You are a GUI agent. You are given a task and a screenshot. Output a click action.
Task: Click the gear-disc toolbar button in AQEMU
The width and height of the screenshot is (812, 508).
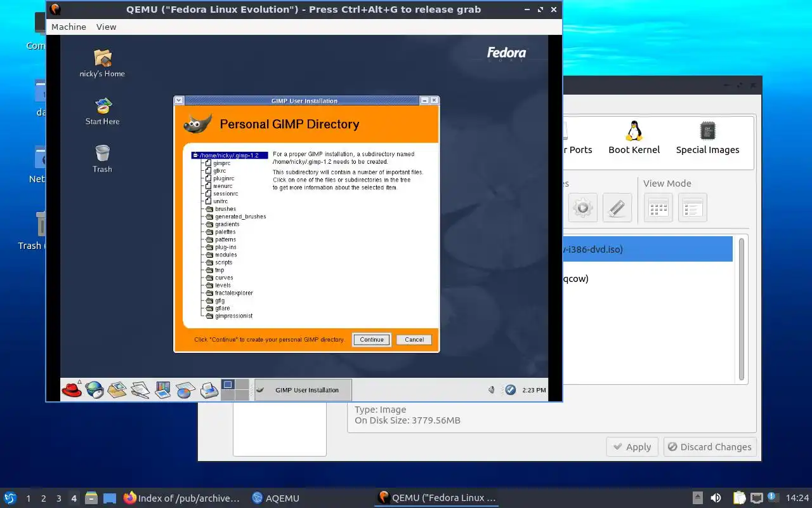click(x=583, y=208)
